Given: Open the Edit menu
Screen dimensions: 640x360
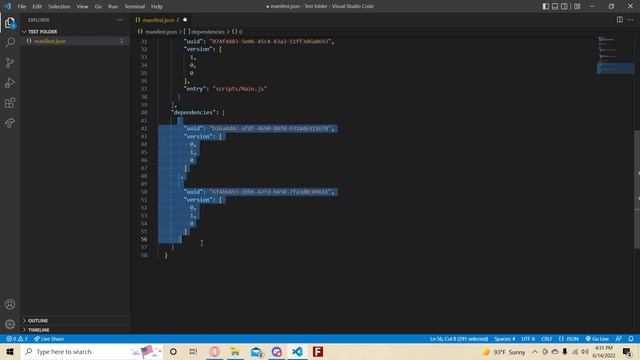Looking at the screenshot, I should point(37,7).
